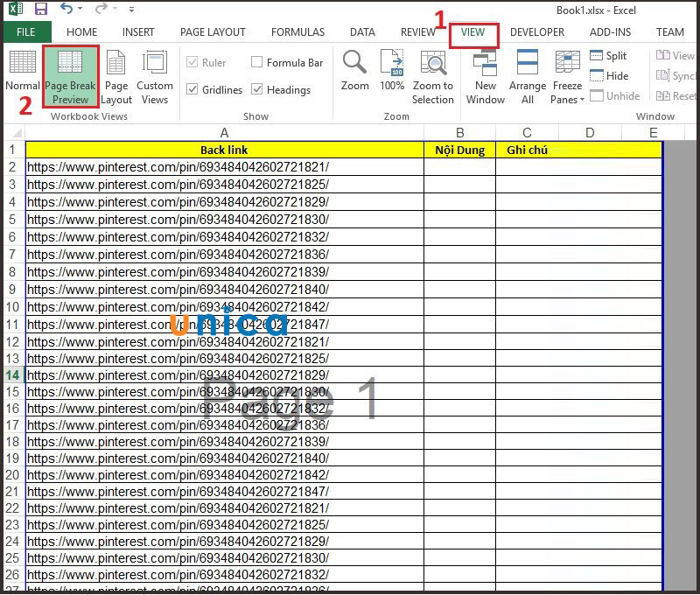Select column A header
Viewport: 700px width, 595px height.
coord(225,133)
